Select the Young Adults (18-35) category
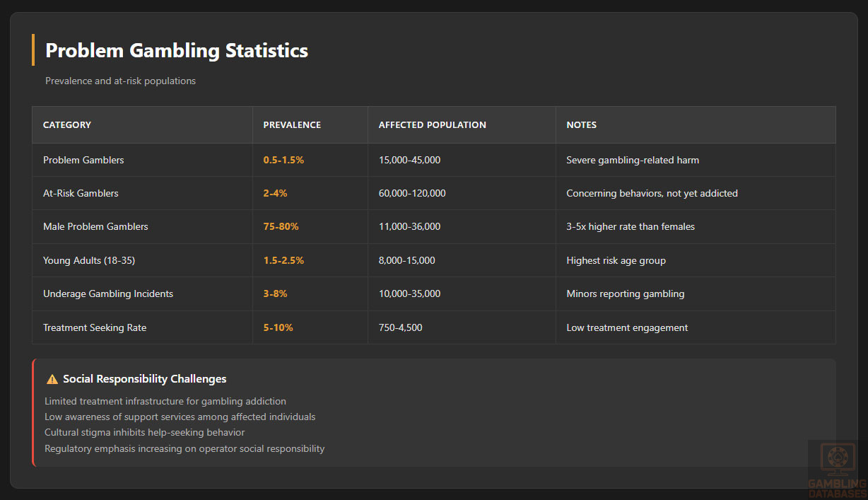This screenshot has width=868, height=500. [x=89, y=260]
